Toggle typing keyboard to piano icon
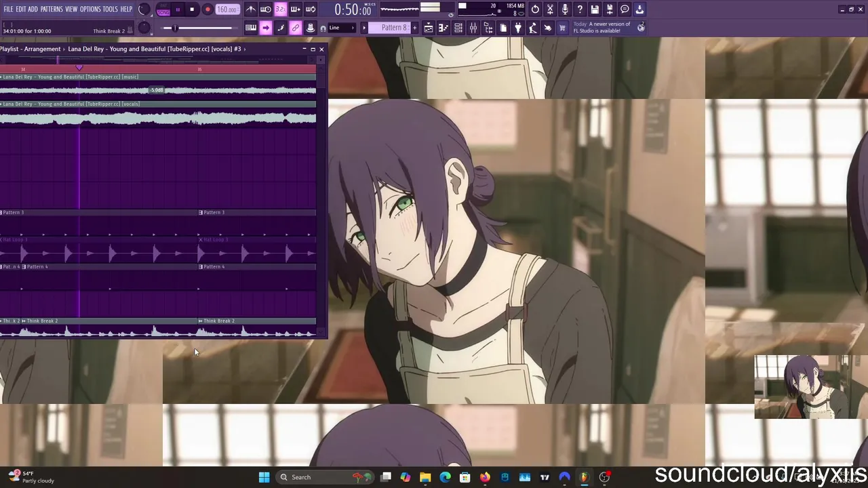 tap(251, 28)
